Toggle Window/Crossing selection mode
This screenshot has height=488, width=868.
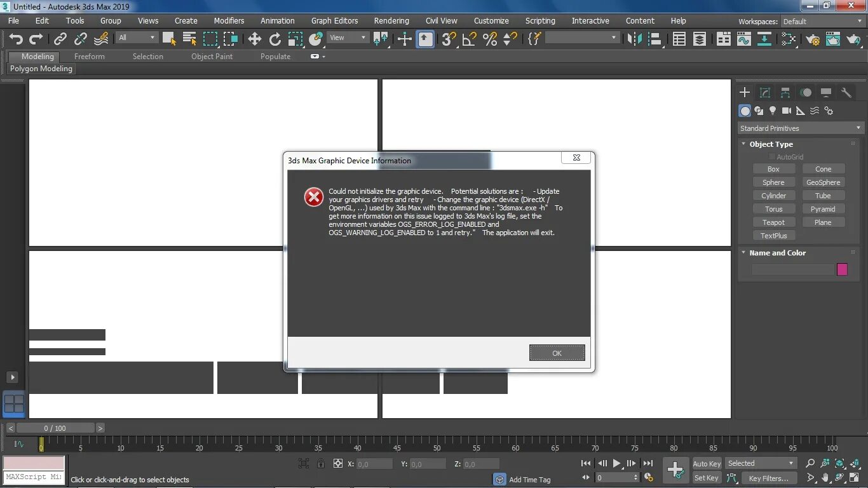(231, 39)
